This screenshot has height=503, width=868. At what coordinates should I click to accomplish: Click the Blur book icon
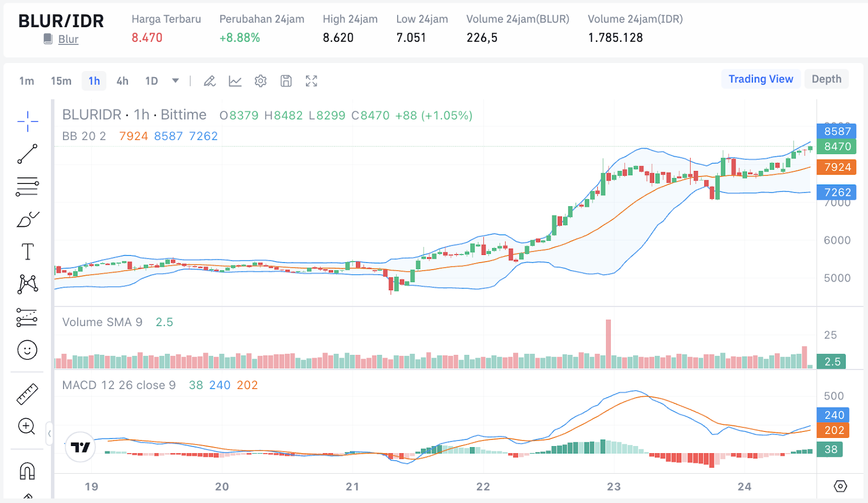tap(48, 39)
